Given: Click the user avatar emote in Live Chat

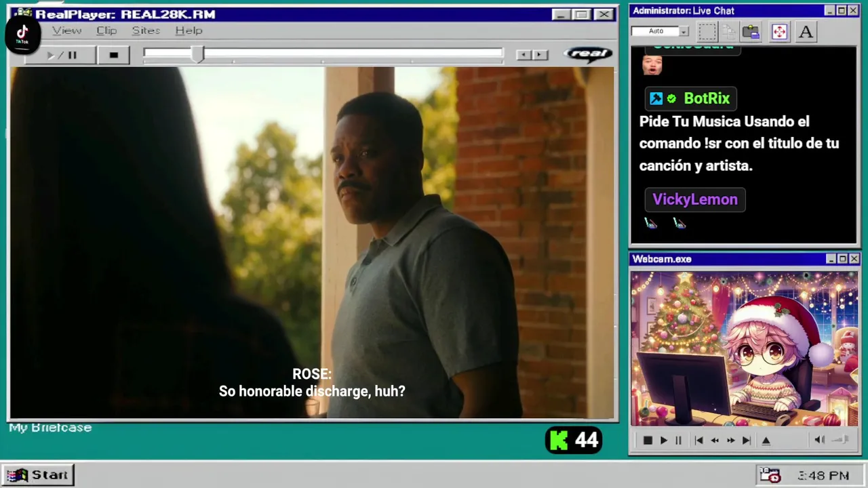Looking at the screenshot, I should 652,65.
